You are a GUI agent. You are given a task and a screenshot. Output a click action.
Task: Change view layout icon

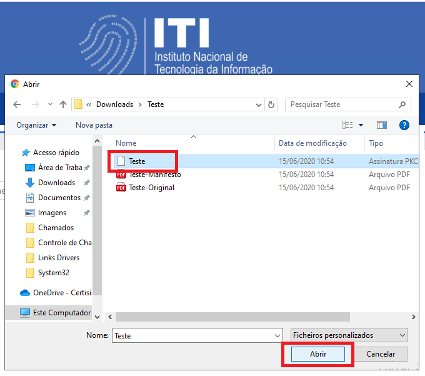[x=347, y=125]
